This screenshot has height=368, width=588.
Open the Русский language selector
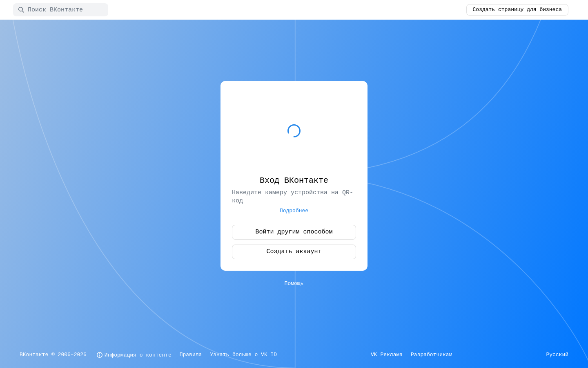(557, 355)
